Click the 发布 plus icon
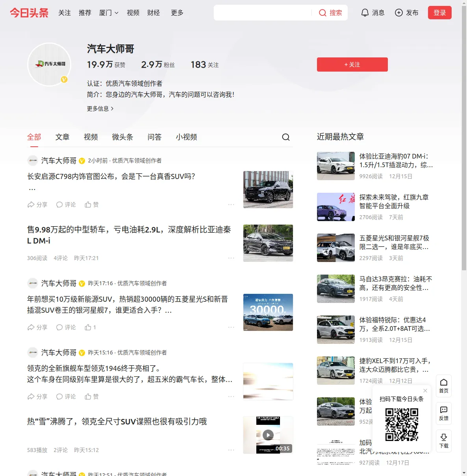 click(399, 13)
